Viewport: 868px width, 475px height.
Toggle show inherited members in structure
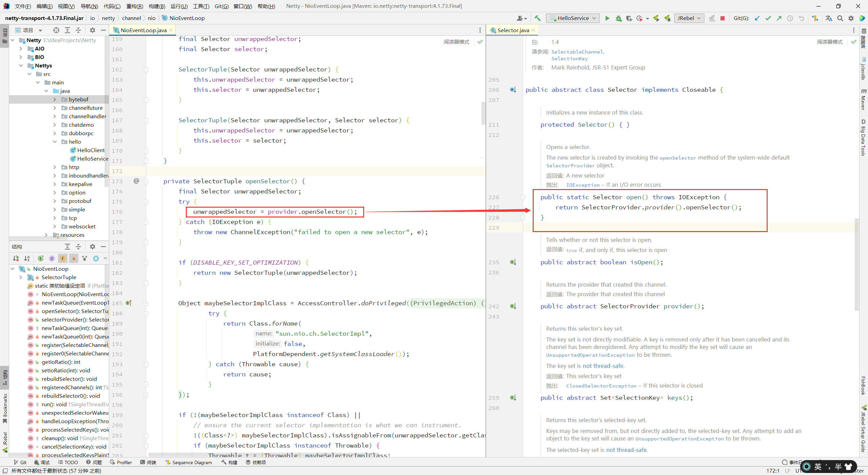pos(41,259)
